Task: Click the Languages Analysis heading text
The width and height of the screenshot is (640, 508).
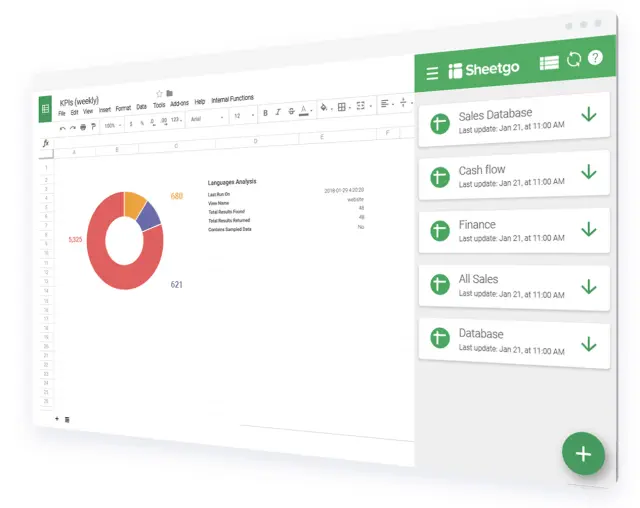Action: tap(232, 182)
